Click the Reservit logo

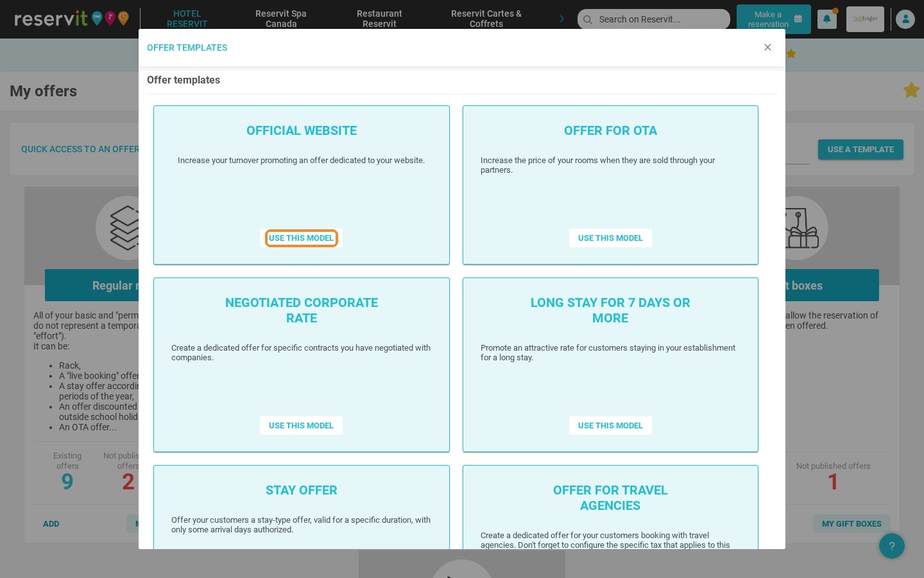(x=71, y=18)
